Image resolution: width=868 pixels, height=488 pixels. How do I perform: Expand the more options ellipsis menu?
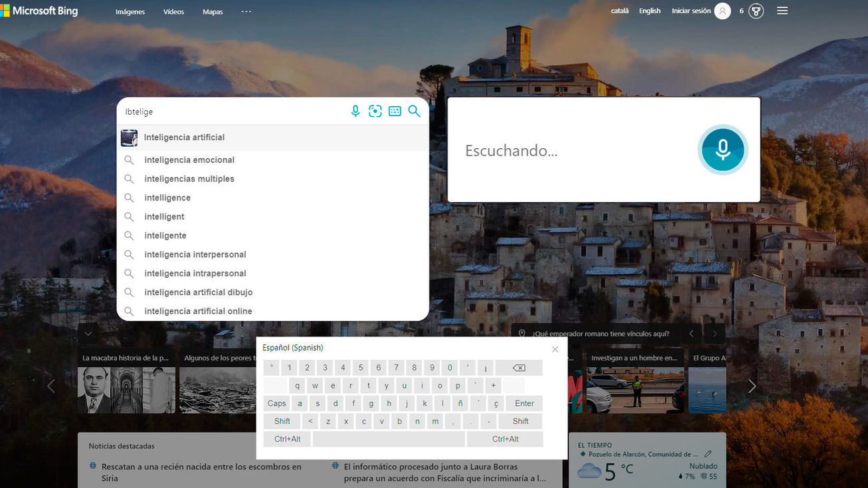pos(246,11)
